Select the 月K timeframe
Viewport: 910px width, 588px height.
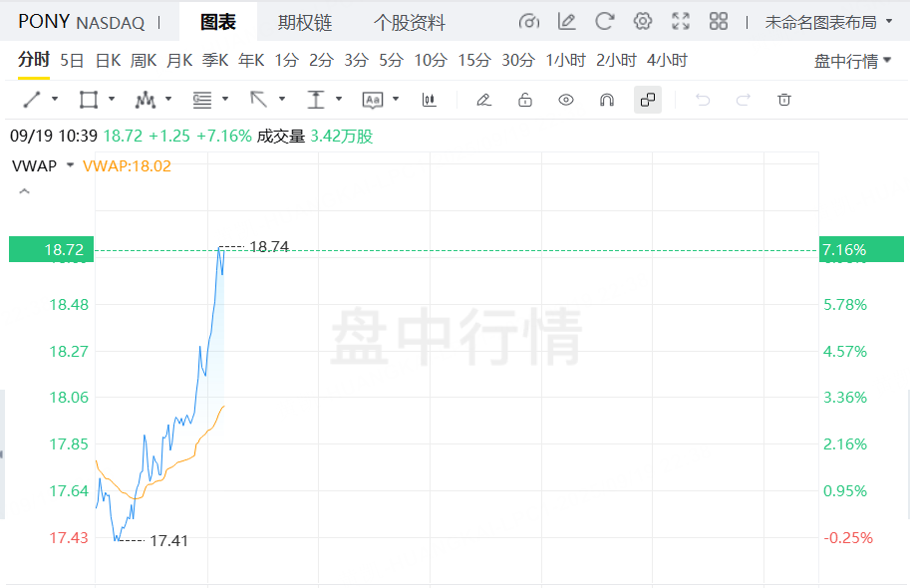pyautogui.click(x=179, y=61)
